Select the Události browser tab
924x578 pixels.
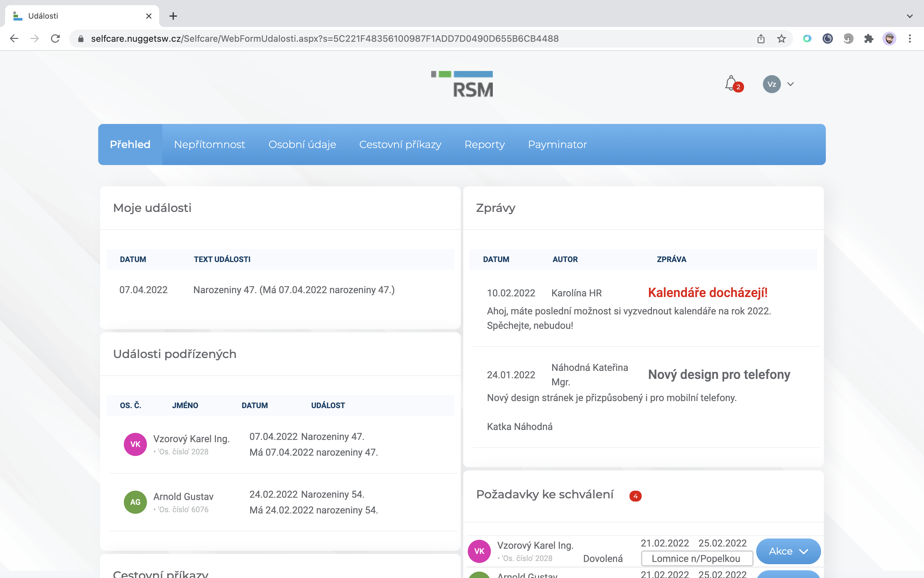(x=82, y=16)
